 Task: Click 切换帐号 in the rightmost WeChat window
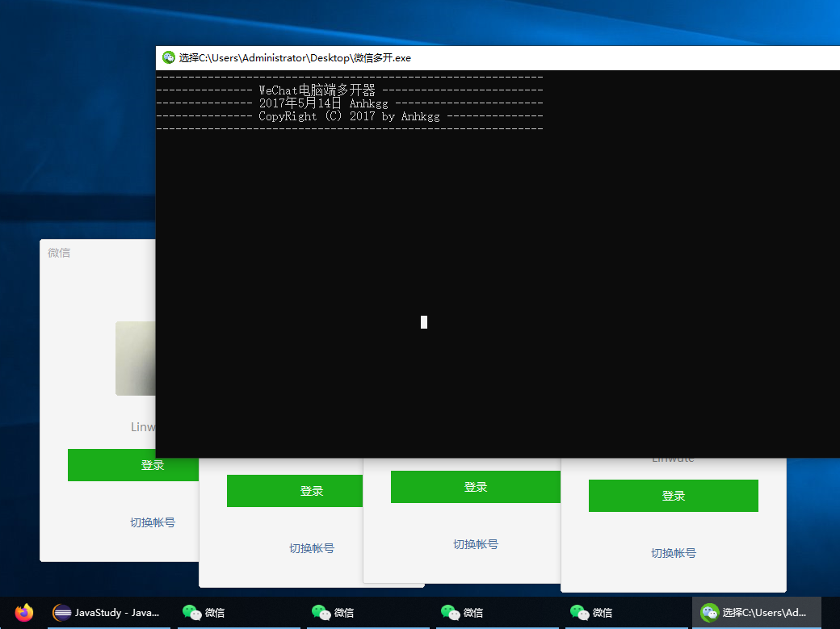pyautogui.click(x=674, y=553)
